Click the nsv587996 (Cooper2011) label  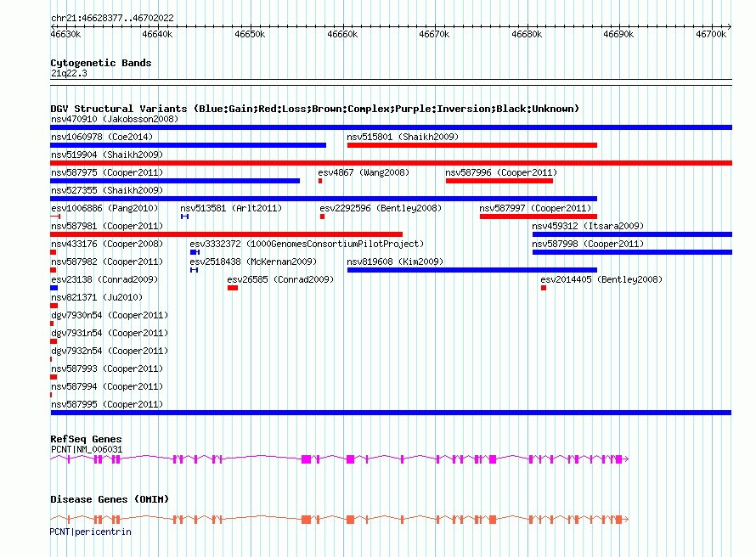coord(501,172)
